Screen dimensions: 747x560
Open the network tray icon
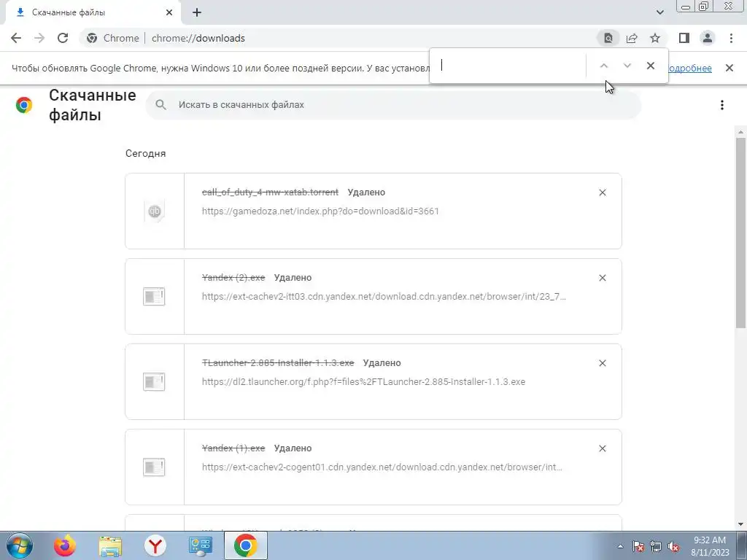(x=656, y=546)
